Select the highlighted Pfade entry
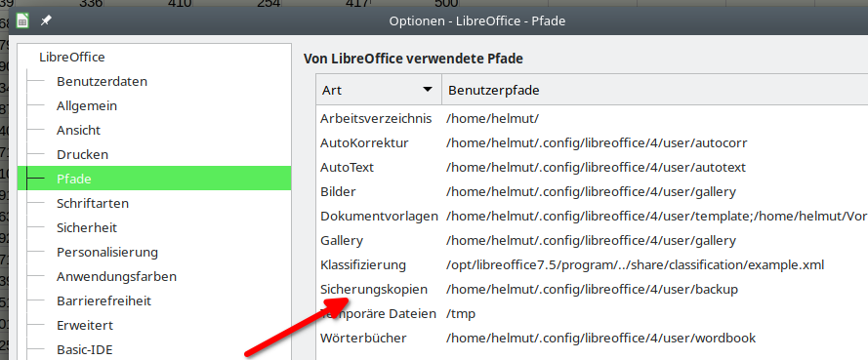This screenshot has width=868, height=360. 154,179
